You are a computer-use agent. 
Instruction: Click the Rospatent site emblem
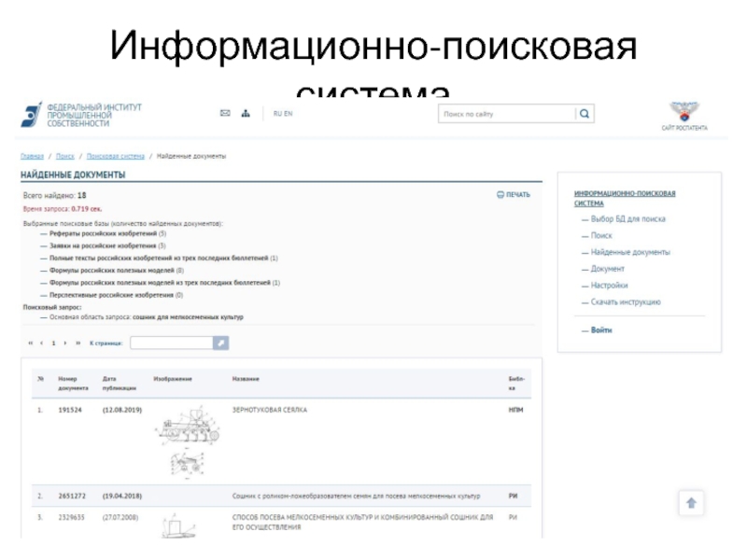684,114
